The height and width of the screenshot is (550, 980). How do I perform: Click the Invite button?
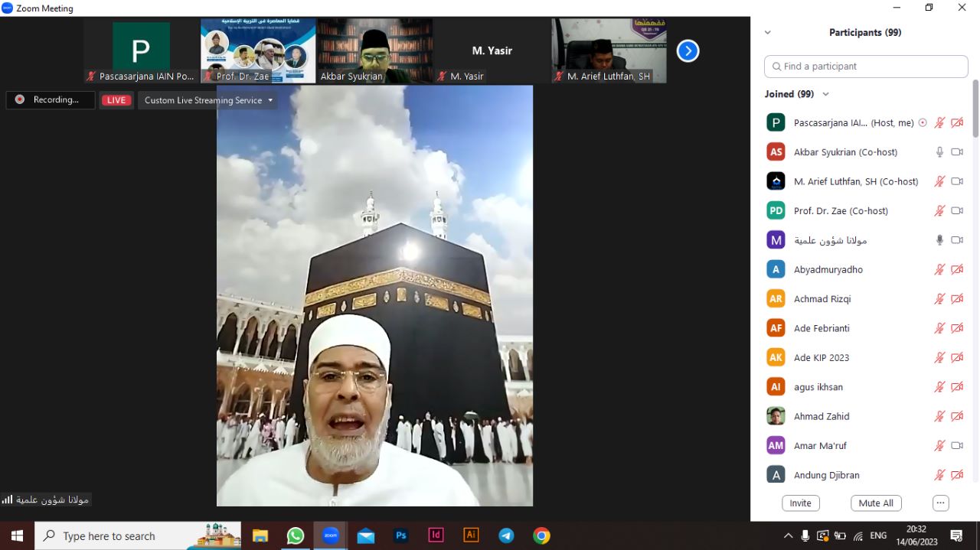tap(800, 503)
